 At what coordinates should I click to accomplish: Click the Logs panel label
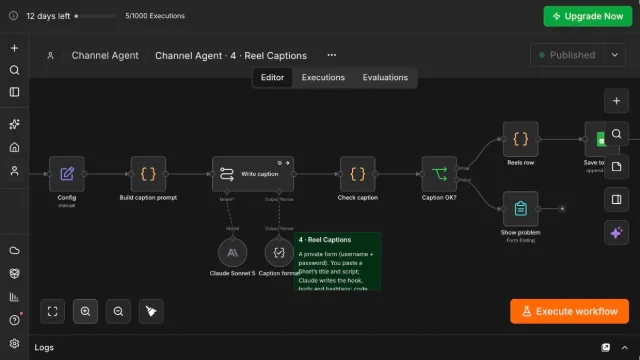[44, 347]
